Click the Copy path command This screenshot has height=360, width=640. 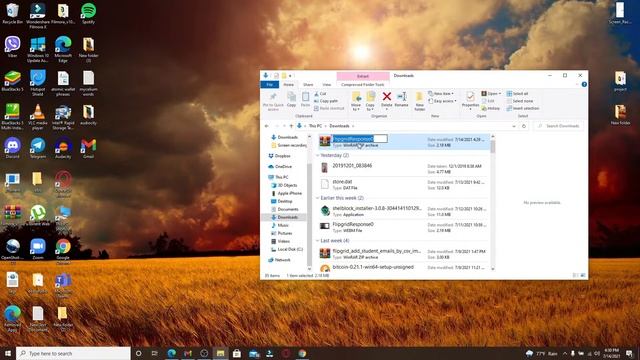(x=326, y=101)
